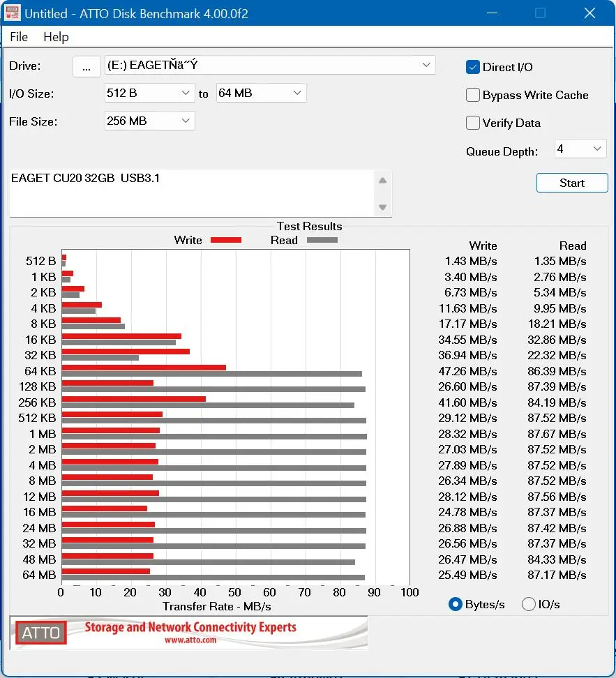This screenshot has height=678, width=616.
Task: Click the ATTO banner advertisement
Action: coord(188,633)
